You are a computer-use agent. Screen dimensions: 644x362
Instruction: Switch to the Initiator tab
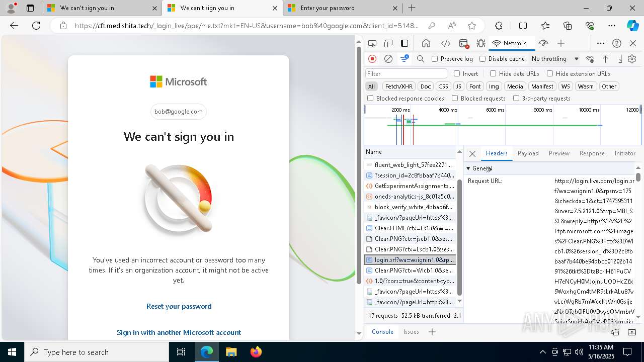(x=625, y=153)
